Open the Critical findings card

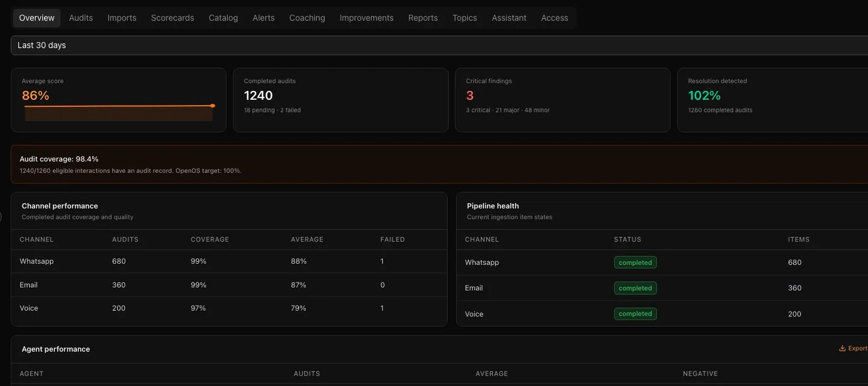click(x=562, y=100)
